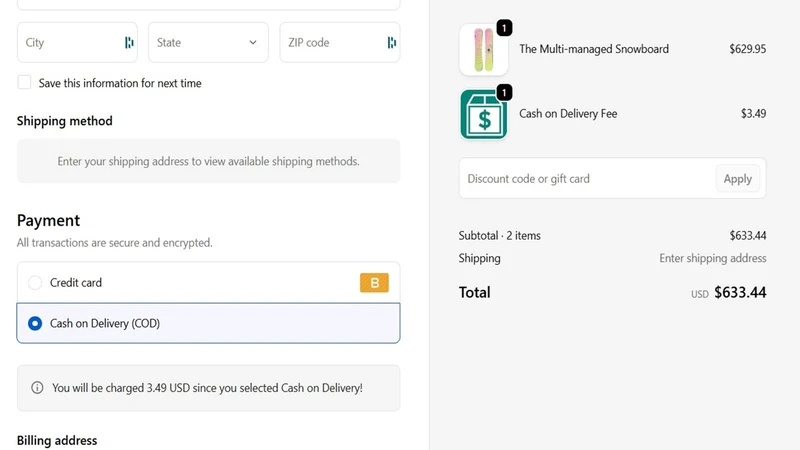Click the Payment heading

pyautogui.click(x=48, y=220)
